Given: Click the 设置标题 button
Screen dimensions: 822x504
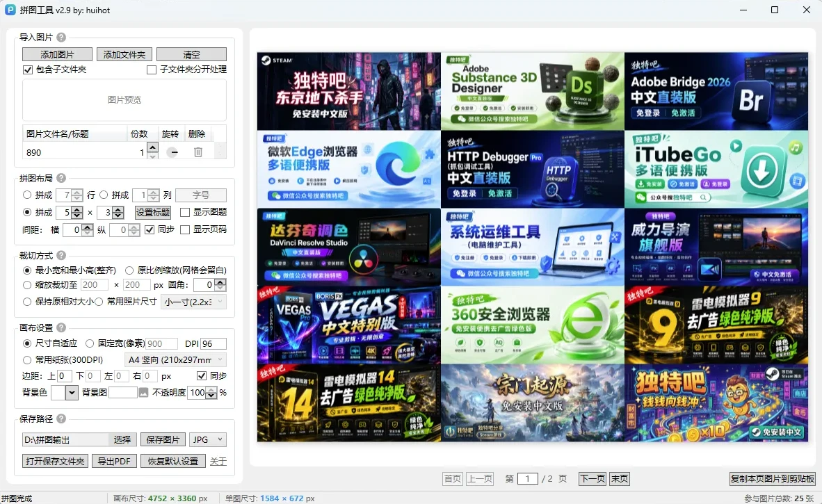Looking at the screenshot, I should (x=152, y=212).
